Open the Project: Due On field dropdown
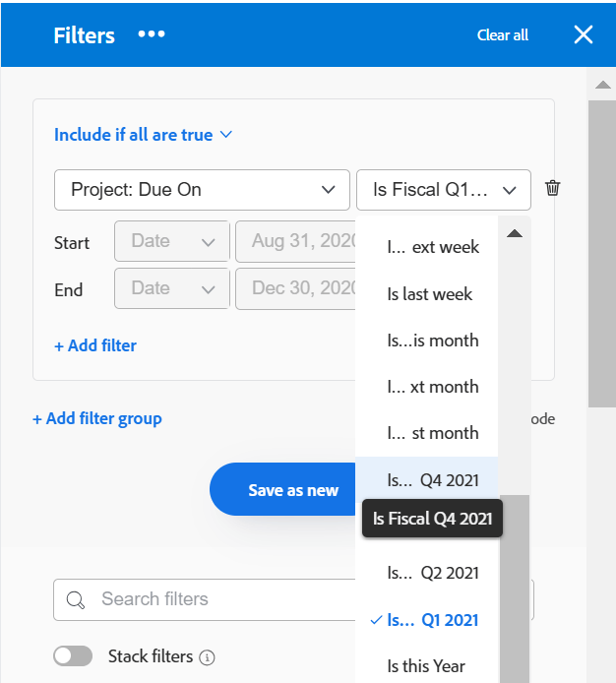This screenshot has width=616, height=683. click(x=202, y=190)
